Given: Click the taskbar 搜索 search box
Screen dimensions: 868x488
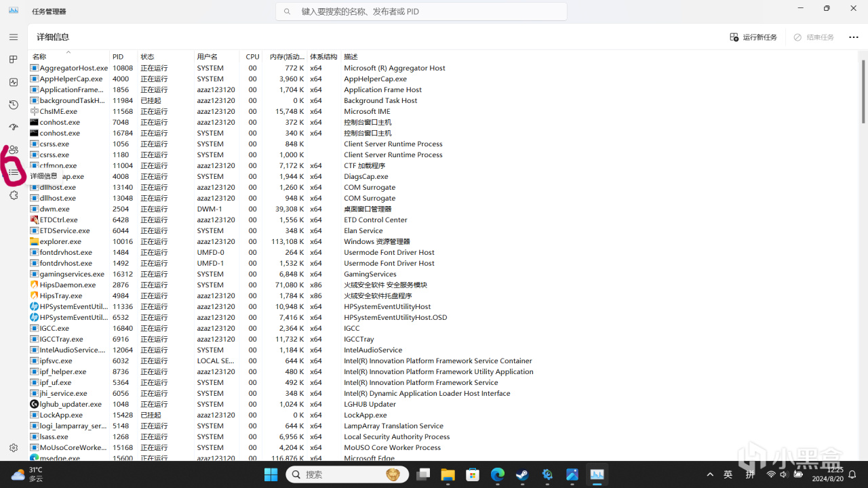Looking at the screenshot, I should pos(347,474).
